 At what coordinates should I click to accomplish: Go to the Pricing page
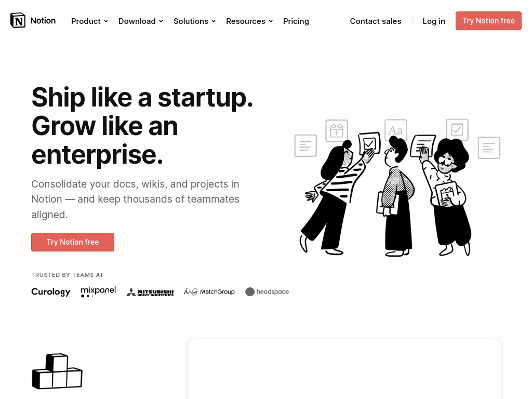[x=296, y=21]
